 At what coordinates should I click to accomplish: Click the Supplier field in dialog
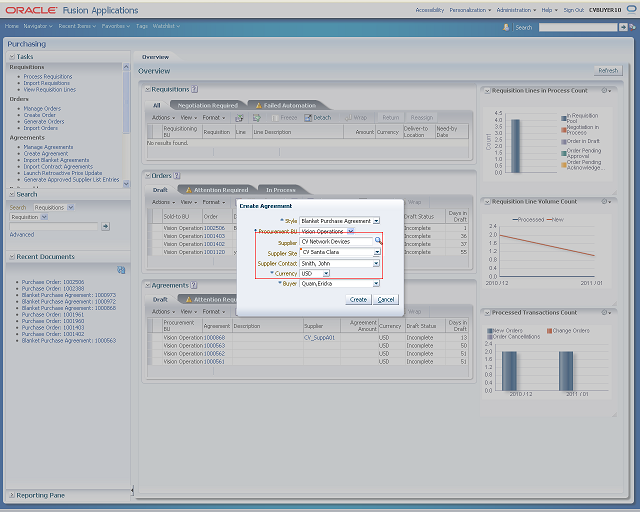pos(336,242)
